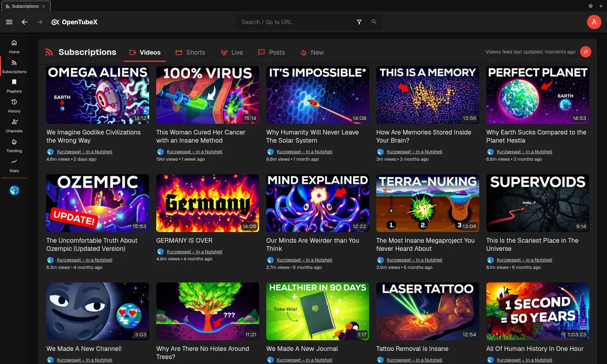Open channel link under the Hestia video
This screenshot has height=364, width=607.
pyautogui.click(x=524, y=152)
